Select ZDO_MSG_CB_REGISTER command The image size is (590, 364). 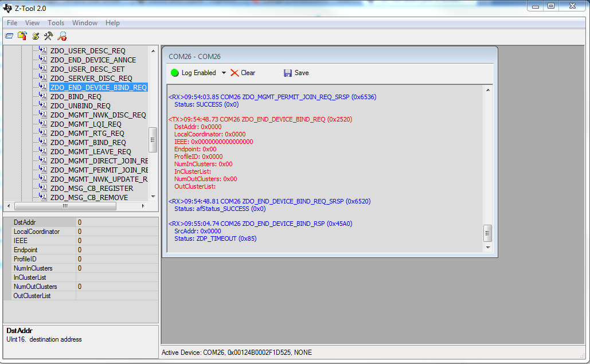click(x=91, y=189)
